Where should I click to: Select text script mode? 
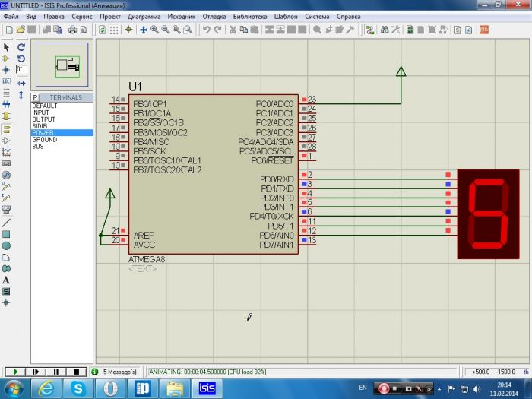[x=6, y=93]
